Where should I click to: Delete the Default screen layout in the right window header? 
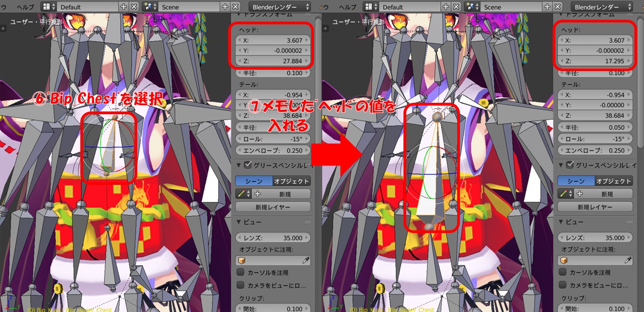coord(456,7)
